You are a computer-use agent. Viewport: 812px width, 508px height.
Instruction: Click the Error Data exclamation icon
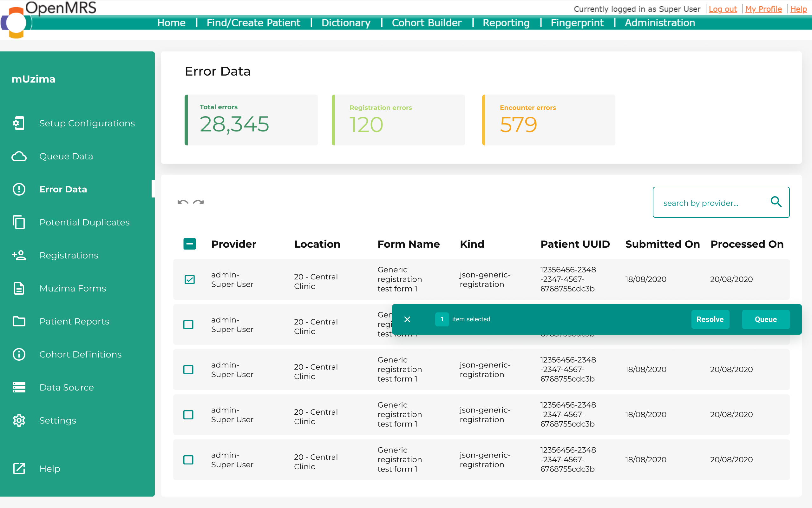tap(19, 189)
